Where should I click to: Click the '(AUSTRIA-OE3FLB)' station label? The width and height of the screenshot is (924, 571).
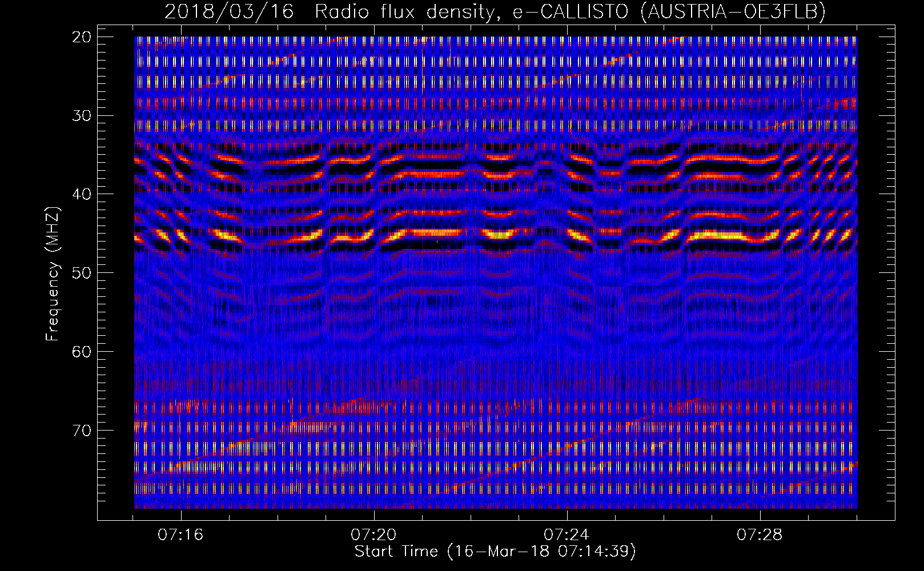click(733, 11)
